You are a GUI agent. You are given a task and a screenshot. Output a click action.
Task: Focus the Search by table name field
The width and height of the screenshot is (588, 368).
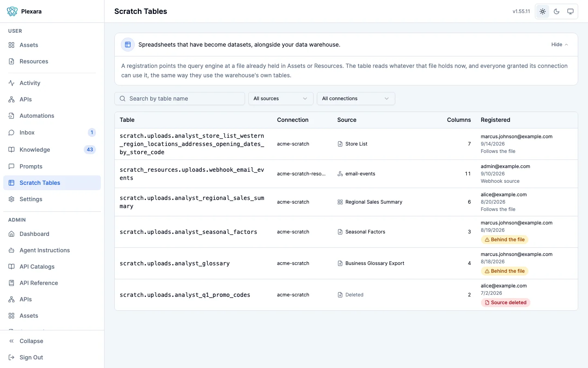(180, 99)
